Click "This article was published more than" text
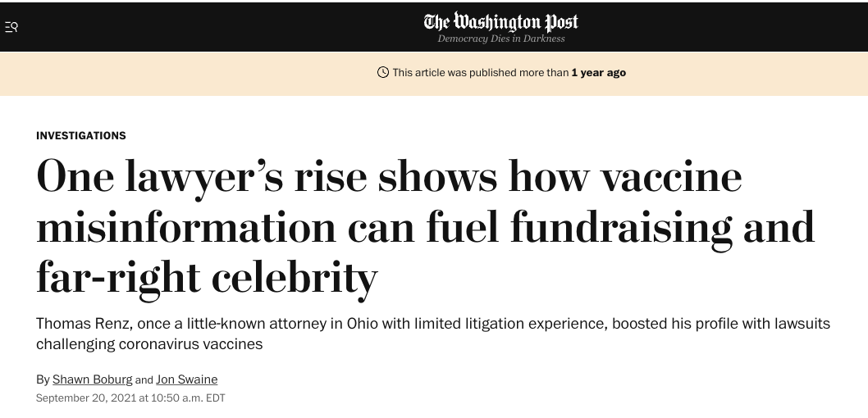This screenshot has width=868, height=418. (481, 72)
